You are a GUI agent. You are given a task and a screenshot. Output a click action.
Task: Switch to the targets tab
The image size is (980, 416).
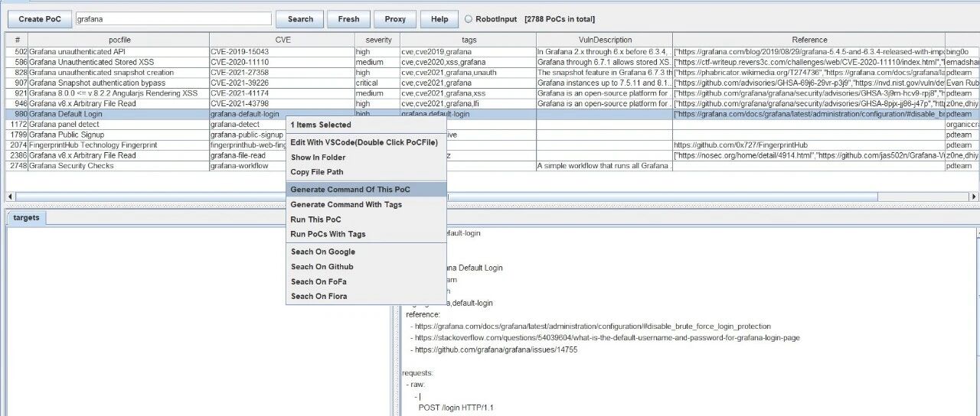click(x=26, y=217)
